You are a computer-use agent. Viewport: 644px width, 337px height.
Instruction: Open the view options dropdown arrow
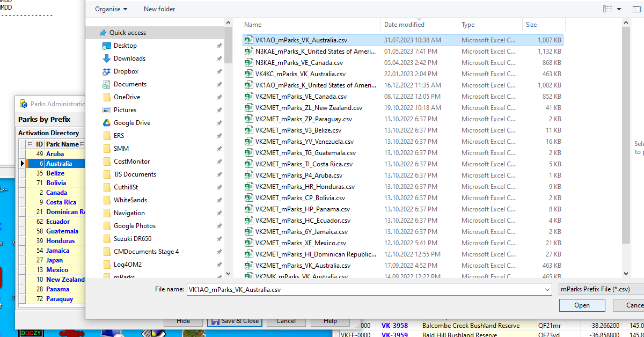point(619,9)
